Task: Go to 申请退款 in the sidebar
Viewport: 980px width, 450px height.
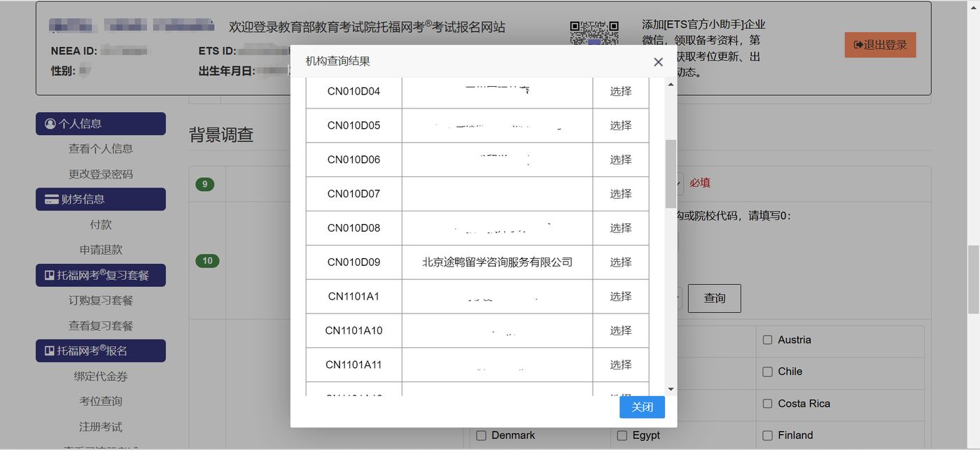Action: click(x=101, y=250)
